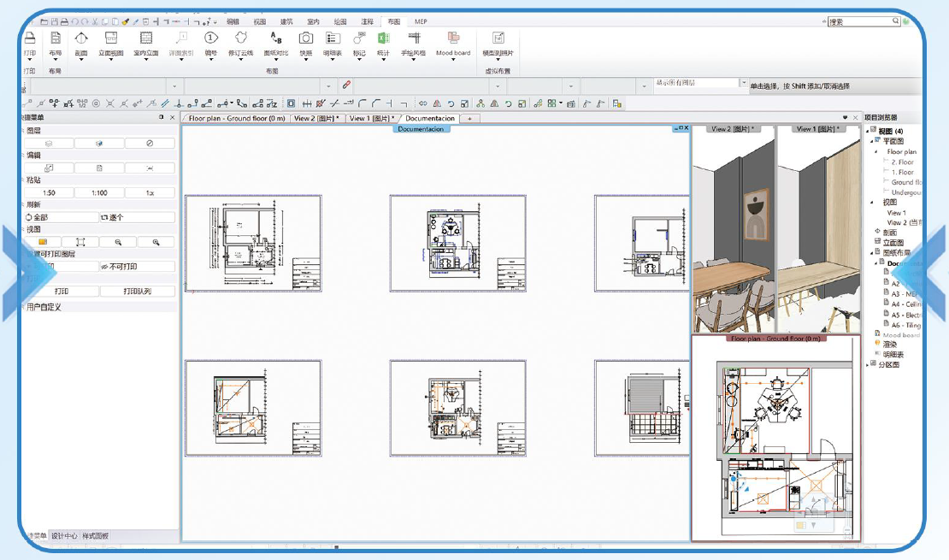Click the 明细表 schedule icon in ribbon

click(x=333, y=39)
